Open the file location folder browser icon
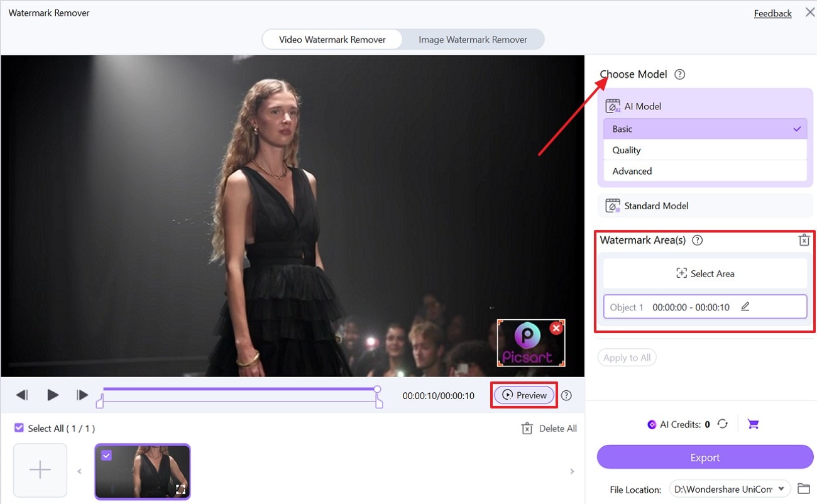The height and width of the screenshot is (504, 817). tap(804, 488)
